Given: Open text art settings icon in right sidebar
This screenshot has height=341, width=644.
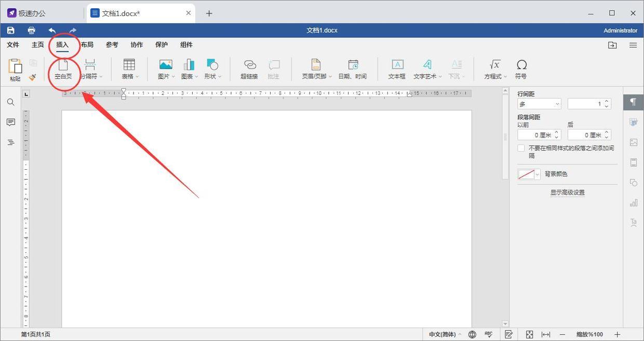Looking at the screenshot, I should coord(633,223).
